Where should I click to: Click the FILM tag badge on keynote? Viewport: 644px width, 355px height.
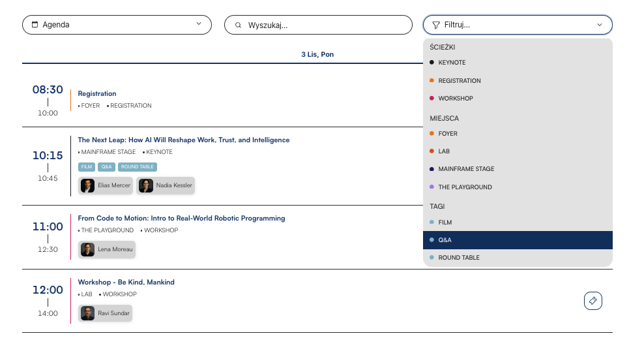tap(87, 167)
